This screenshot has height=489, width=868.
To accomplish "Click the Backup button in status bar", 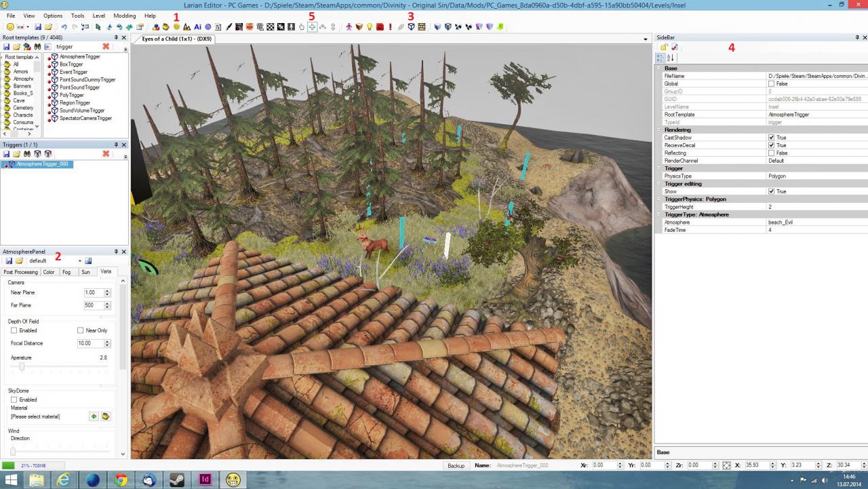I will click(456, 466).
